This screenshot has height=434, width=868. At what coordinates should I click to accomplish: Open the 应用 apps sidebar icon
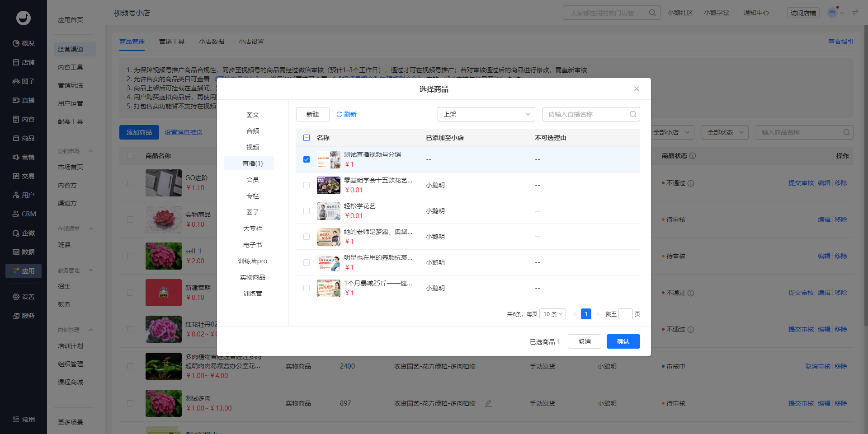[x=16, y=271]
